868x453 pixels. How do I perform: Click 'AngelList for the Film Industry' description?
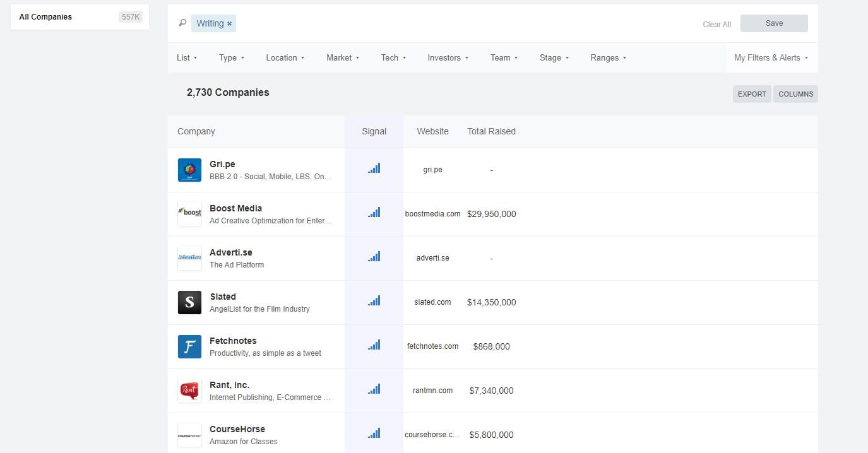tap(259, 309)
